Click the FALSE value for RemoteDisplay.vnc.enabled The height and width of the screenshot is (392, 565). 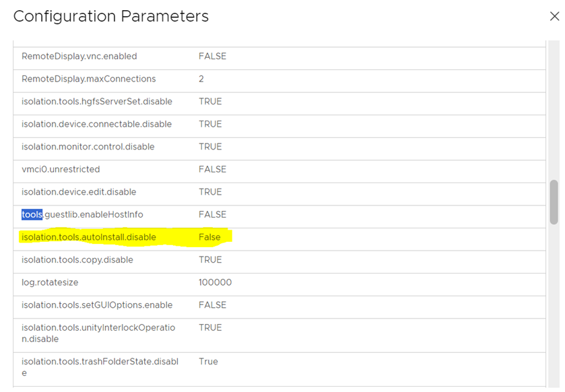coord(211,57)
